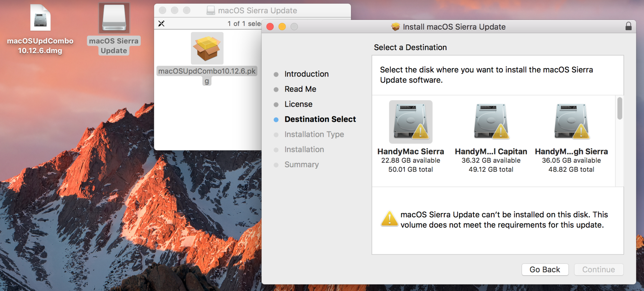Click the 'Select a Destination' heading

coord(410,48)
